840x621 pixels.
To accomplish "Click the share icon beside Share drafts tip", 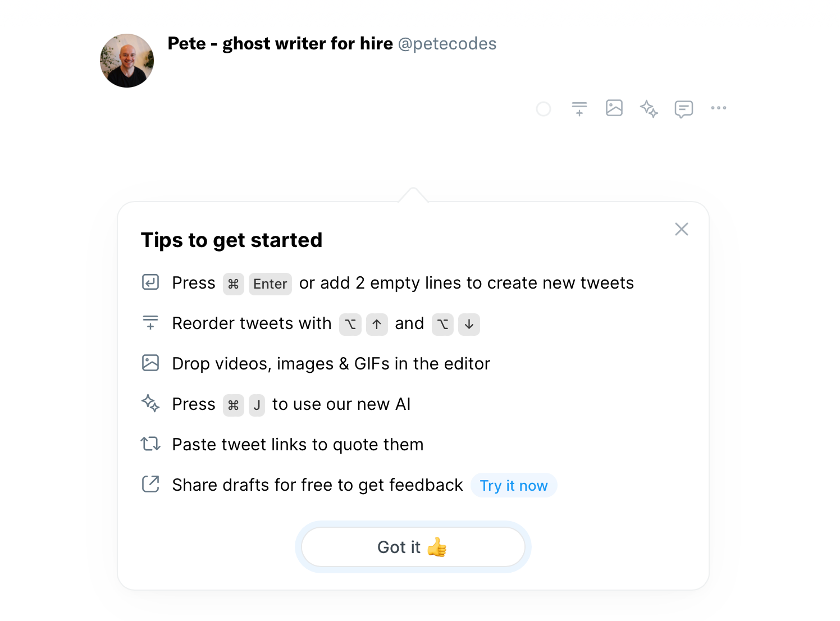I will pos(150,484).
